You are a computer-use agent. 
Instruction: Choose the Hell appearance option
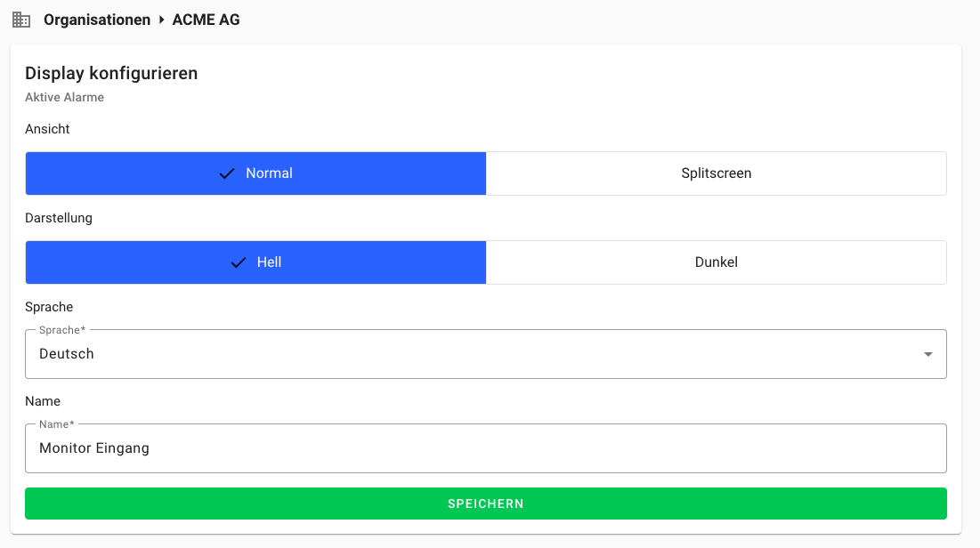255,262
